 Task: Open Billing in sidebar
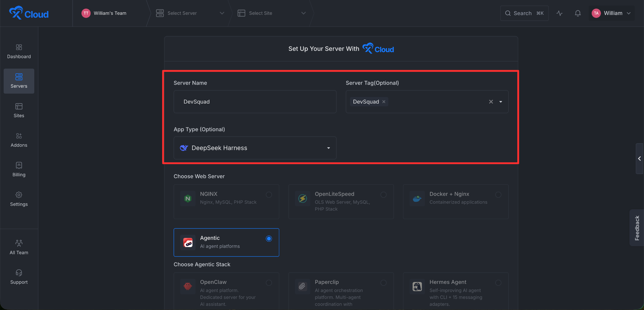coord(19,170)
